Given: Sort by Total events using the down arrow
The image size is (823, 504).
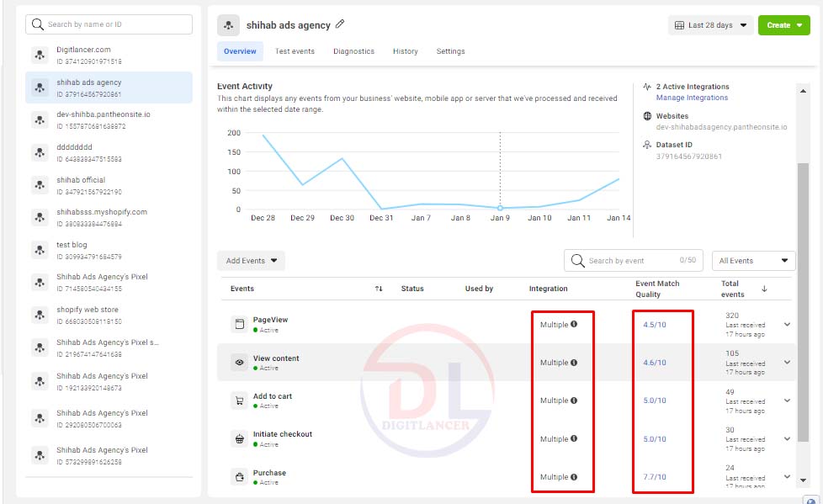Looking at the screenshot, I should [764, 289].
